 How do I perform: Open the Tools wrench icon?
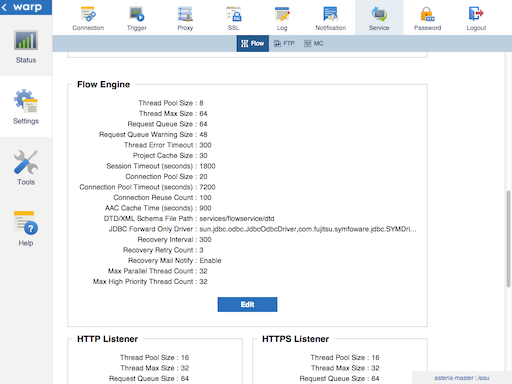[26, 162]
